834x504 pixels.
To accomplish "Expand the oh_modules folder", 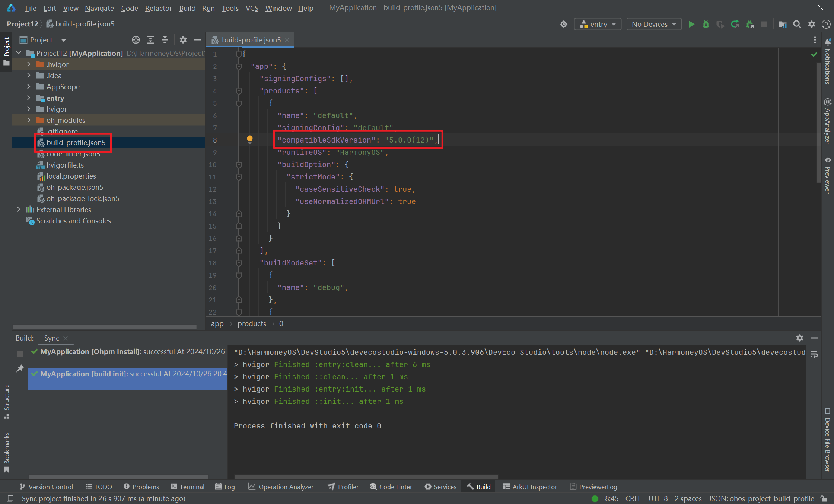I will (x=29, y=120).
